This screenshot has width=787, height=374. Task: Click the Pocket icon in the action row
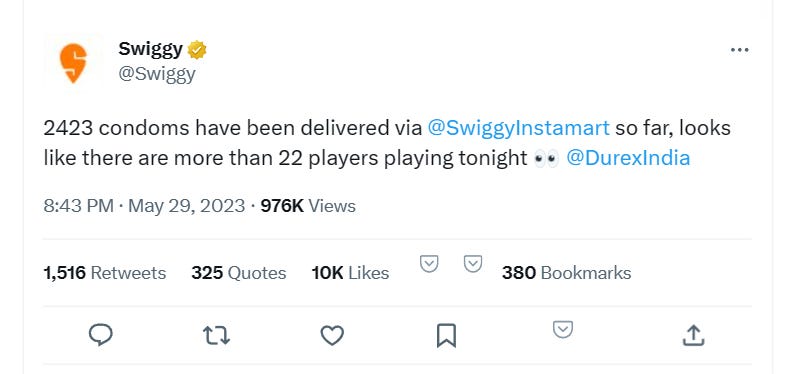pyautogui.click(x=563, y=329)
